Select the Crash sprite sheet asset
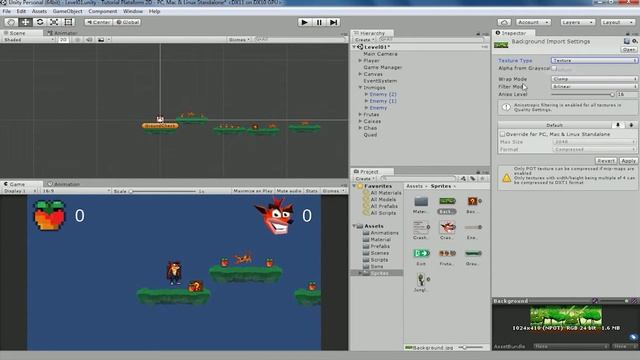Screen dimensions: 640x360 [x=420, y=227]
